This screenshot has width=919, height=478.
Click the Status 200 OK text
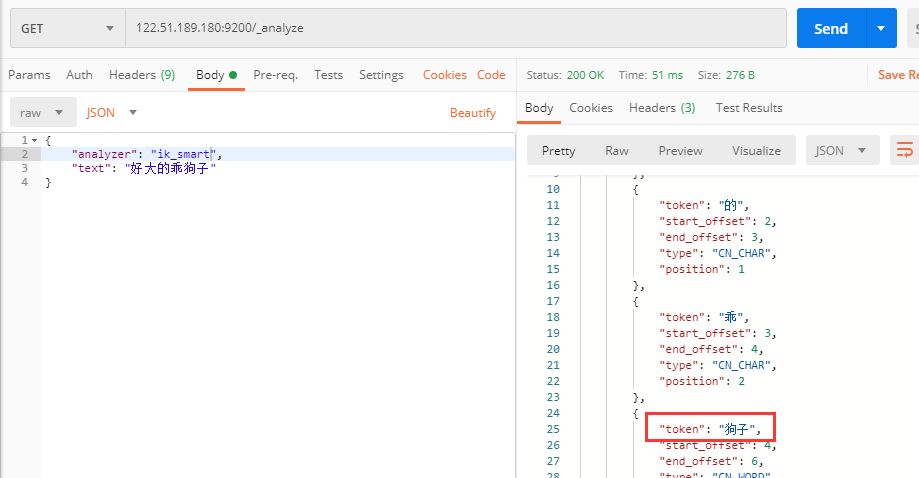tap(565, 75)
